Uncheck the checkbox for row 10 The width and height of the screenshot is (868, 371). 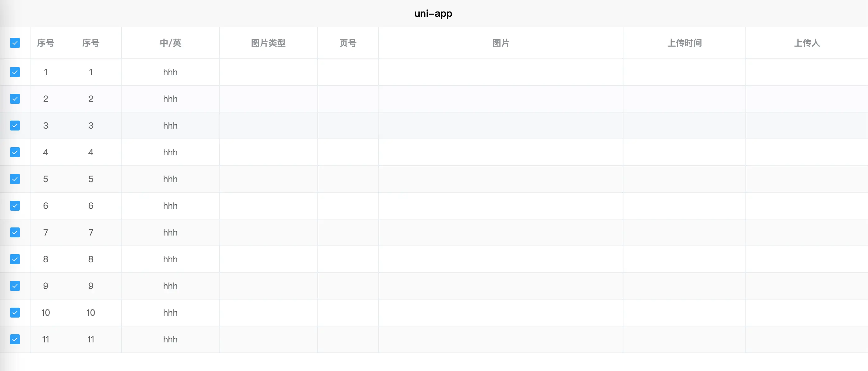tap(15, 312)
